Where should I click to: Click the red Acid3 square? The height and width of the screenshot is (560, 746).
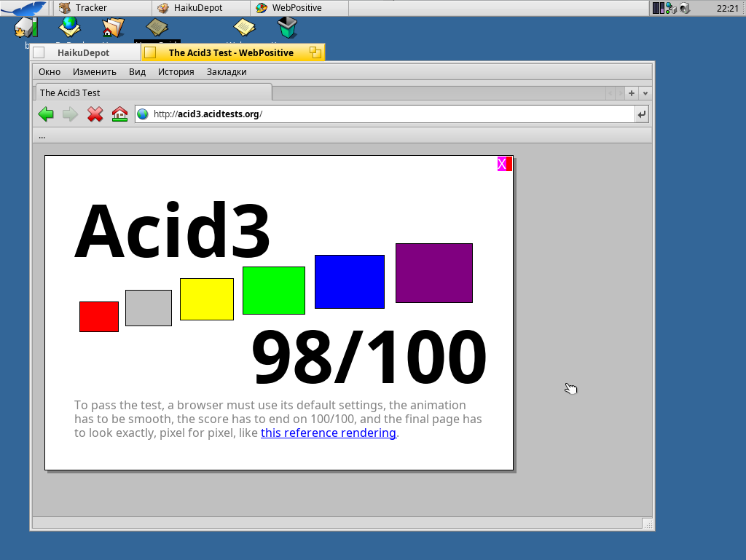(99, 317)
